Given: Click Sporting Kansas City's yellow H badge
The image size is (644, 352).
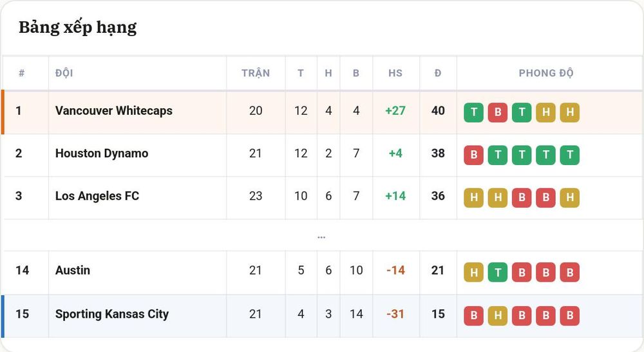Looking at the screenshot, I should tap(498, 316).
